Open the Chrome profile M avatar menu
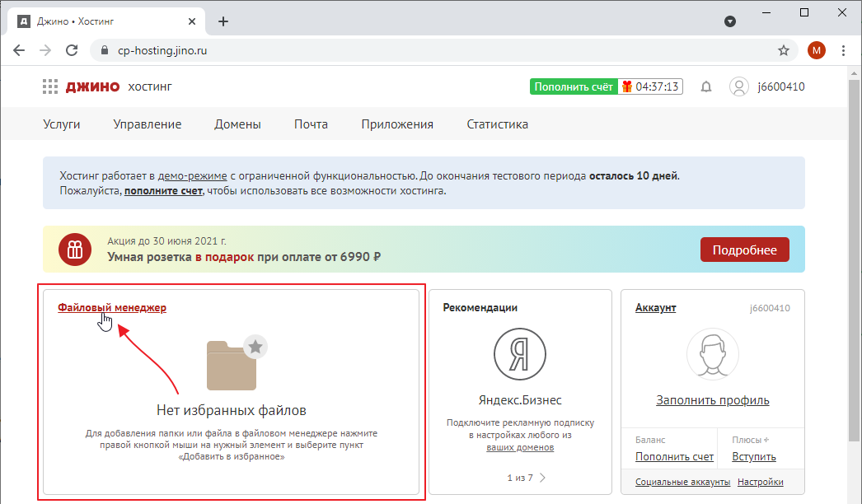Viewport: 862px width, 504px height. click(x=816, y=50)
